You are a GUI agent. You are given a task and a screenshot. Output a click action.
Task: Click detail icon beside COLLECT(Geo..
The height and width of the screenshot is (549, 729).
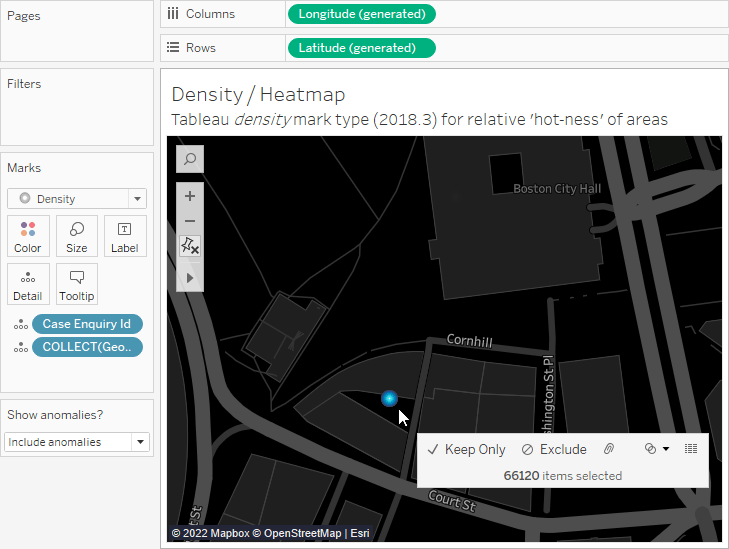click(x=21, y=347)
